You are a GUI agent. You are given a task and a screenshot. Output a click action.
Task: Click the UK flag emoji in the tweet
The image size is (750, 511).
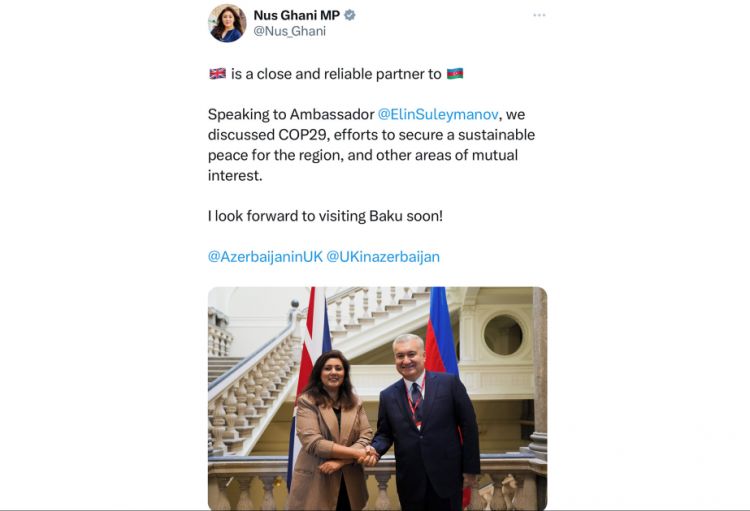click(x=218, y=74)
